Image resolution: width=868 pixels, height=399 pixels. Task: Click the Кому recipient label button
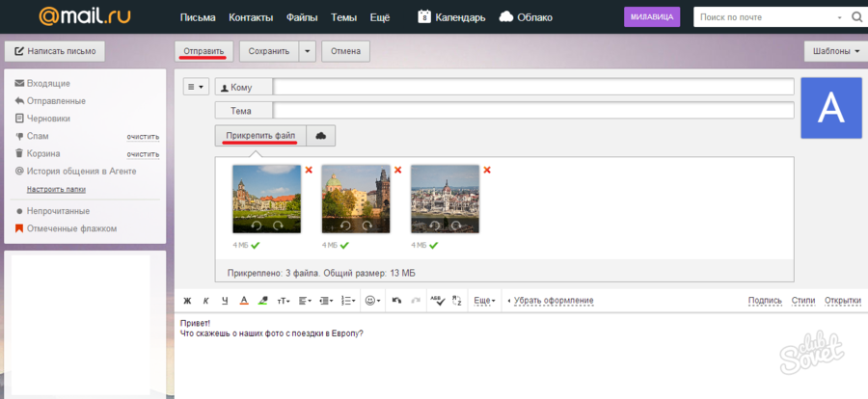coord(244,88)
